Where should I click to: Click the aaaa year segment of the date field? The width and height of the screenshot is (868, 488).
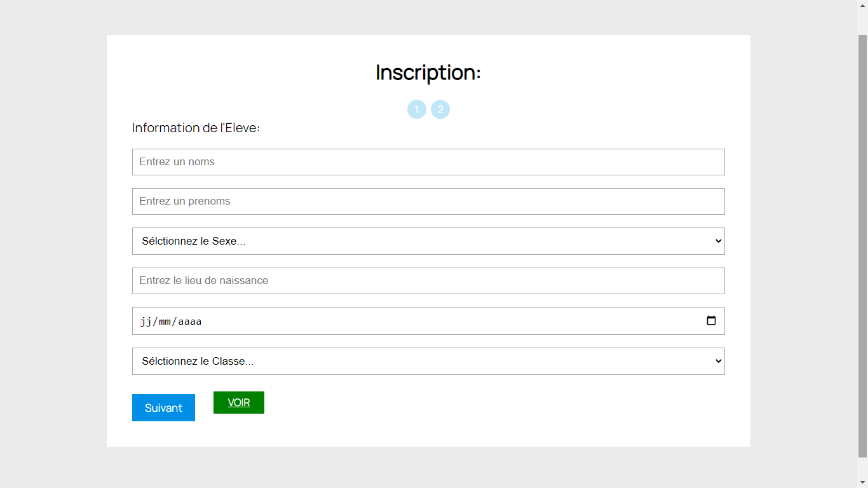[x=189, y=321]
